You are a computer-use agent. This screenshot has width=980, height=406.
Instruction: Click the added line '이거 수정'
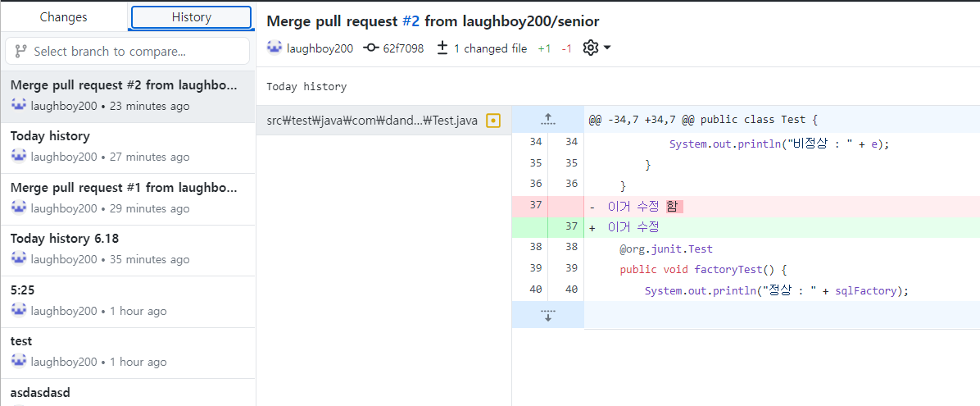782,227
